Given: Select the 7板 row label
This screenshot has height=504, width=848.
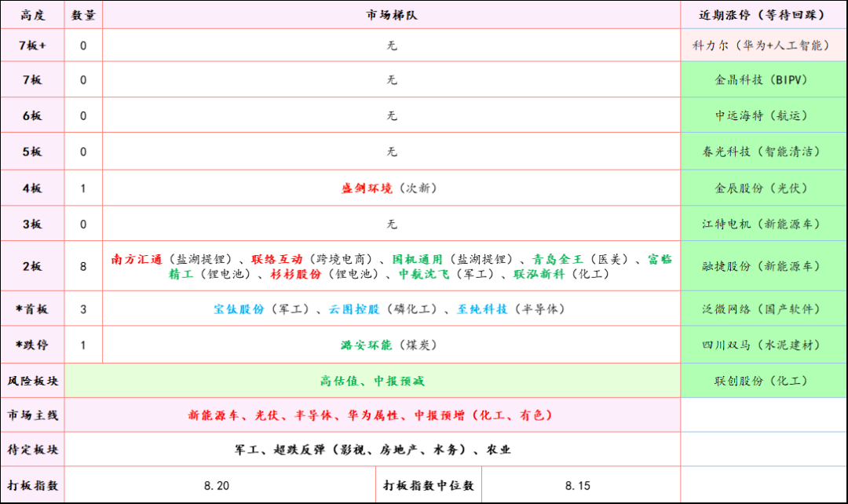Looking at the screenshot, I should [32, 79].
